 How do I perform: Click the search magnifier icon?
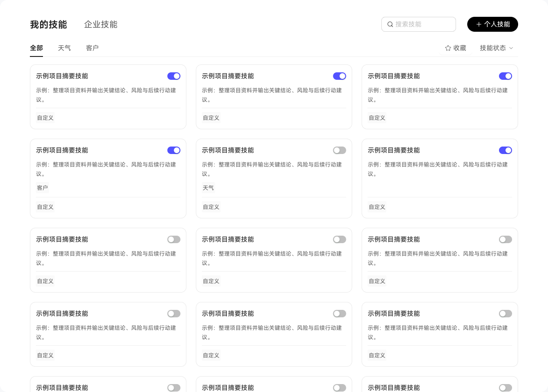(390, 24)
